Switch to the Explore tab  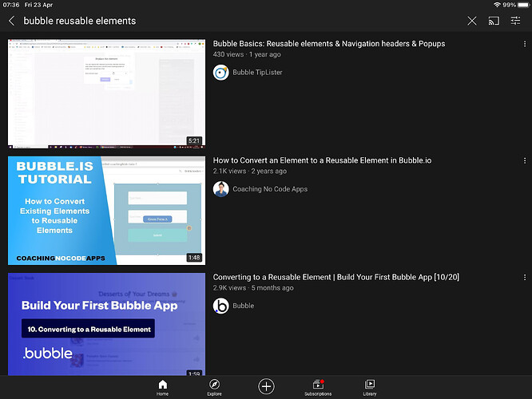click(x=214, y=388)
